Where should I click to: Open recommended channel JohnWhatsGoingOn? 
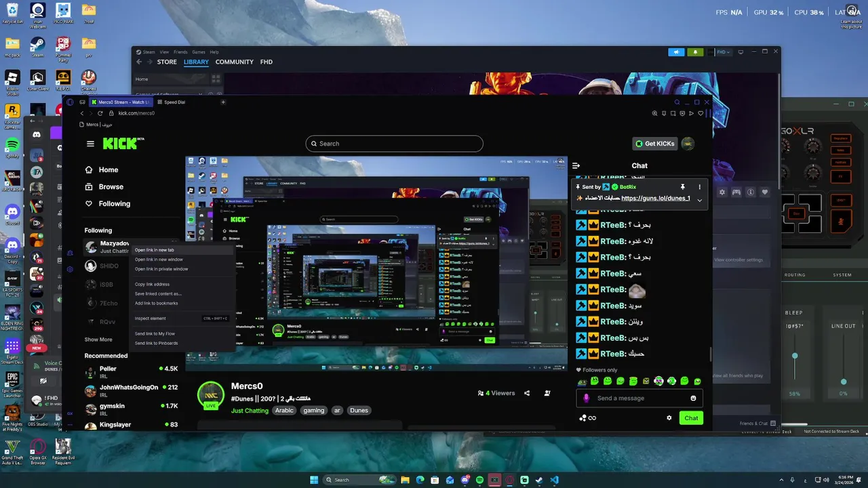click(132, 390)
